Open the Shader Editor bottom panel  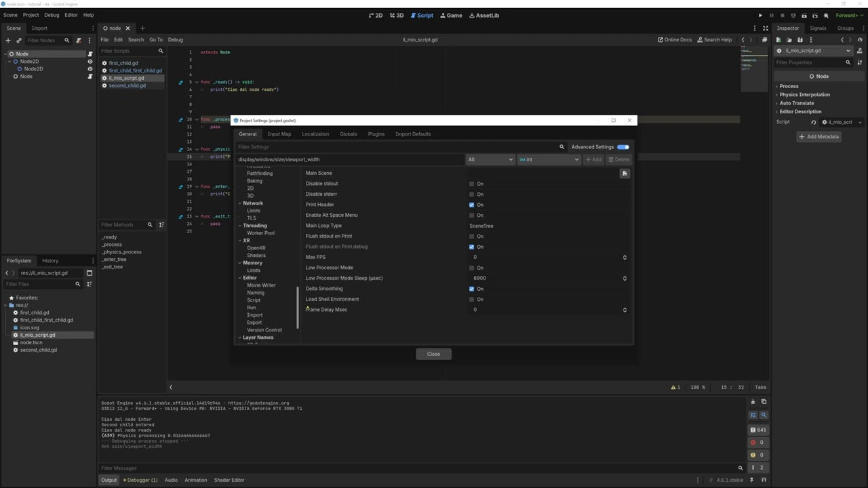229,480
